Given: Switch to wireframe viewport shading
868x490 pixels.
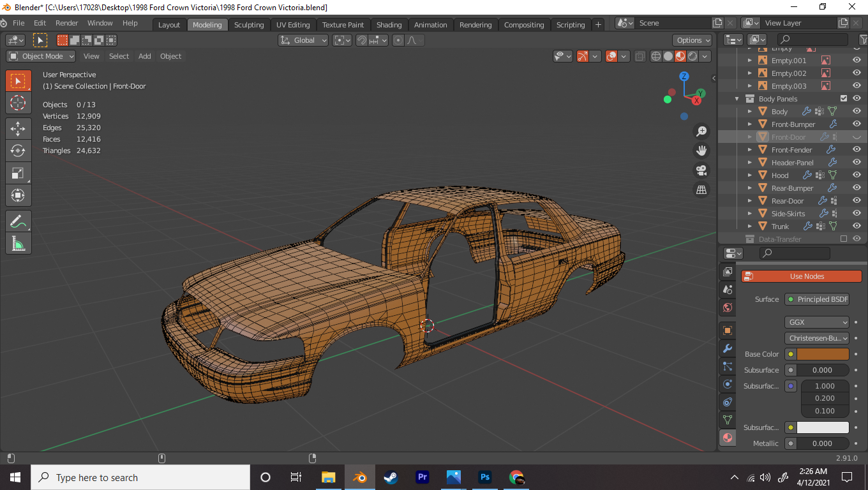Looking at the screenshot, I should tap(656, 56).
